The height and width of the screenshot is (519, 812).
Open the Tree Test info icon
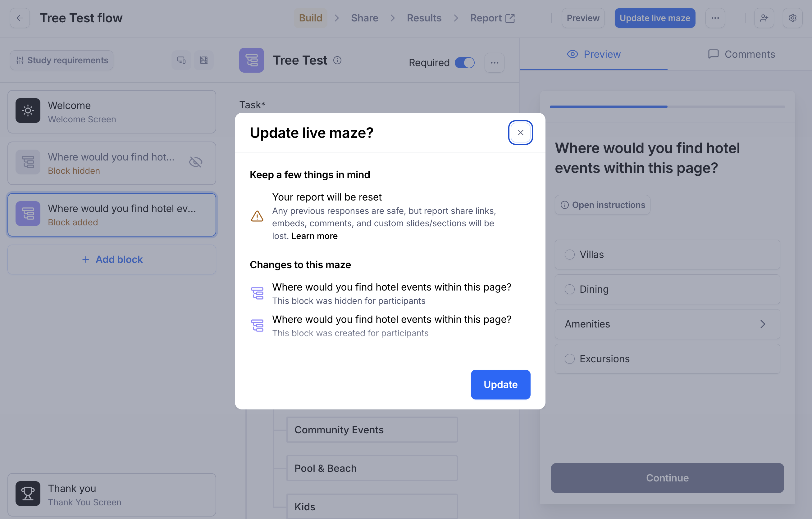337,60
